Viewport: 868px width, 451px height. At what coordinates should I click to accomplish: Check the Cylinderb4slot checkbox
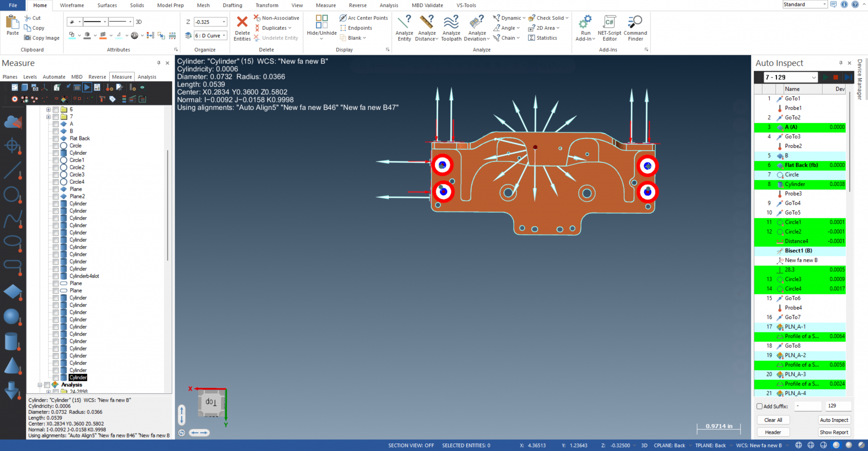coord(56,276)
